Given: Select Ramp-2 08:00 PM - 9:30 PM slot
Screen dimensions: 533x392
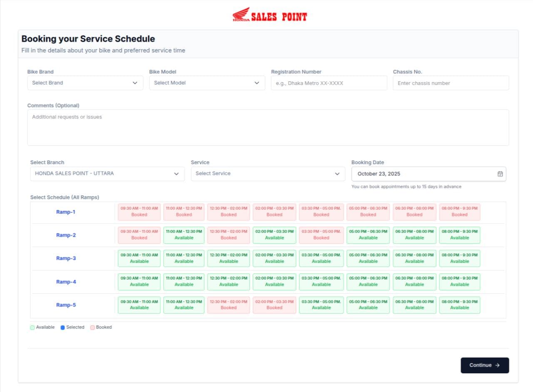Looking at the screenshot, I should [x=460, y=235].
